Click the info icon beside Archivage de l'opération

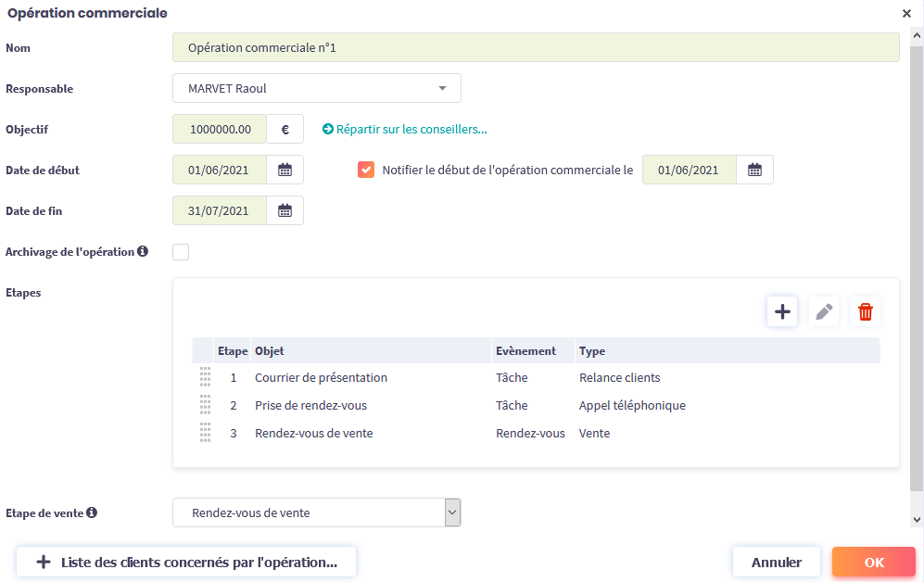pos(143,251)
